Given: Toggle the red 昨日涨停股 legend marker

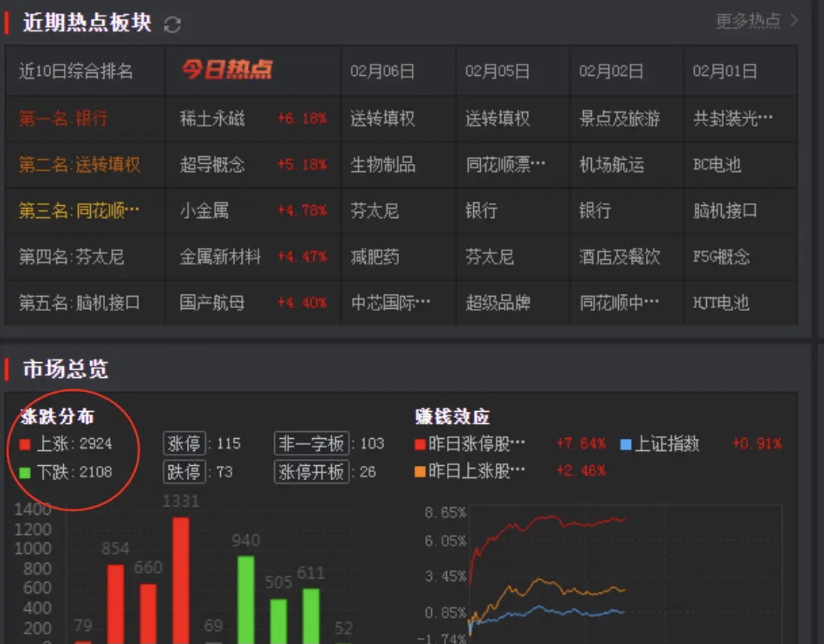Looking at the screenshot, I should 420,445.
